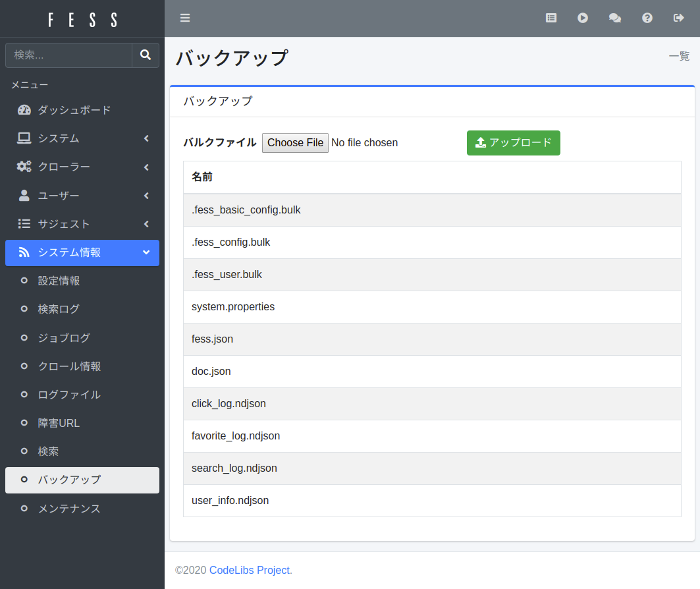Expand the クローラー sidebar menu
This screenshot has width=700, height=589.
(82, 167)
